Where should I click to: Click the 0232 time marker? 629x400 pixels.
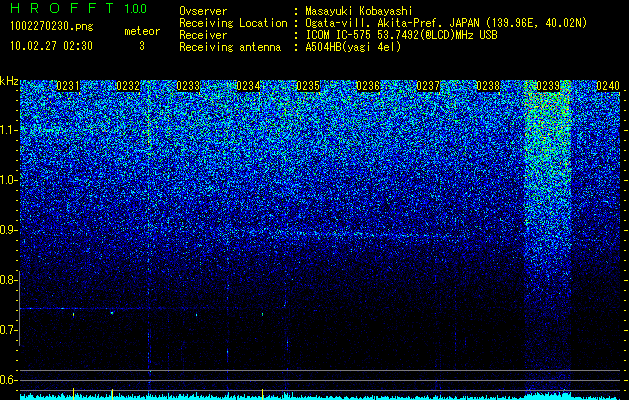click(128, 86)
